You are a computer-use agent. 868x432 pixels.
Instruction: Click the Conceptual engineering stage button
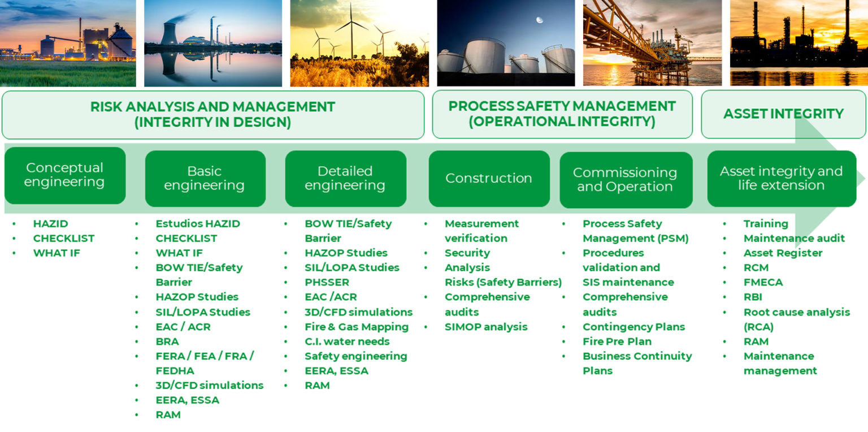(65, 175)
